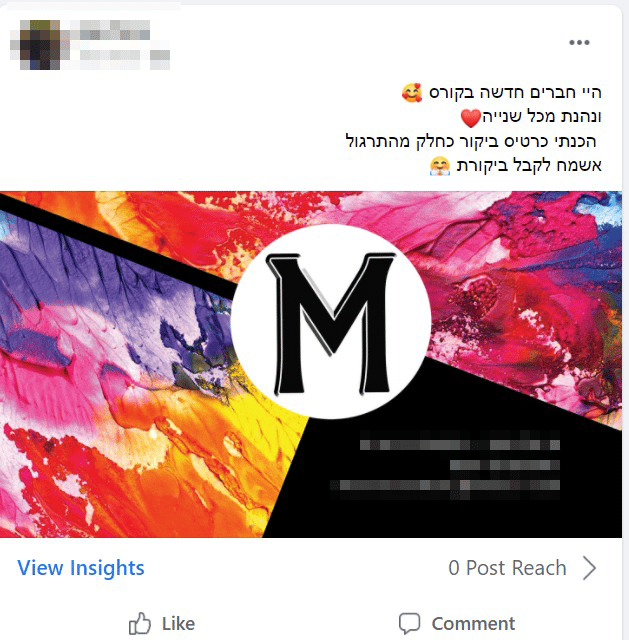Click the blurred post timestamp under the name
This screenshot has width=629, height=640.
[125, 60]
